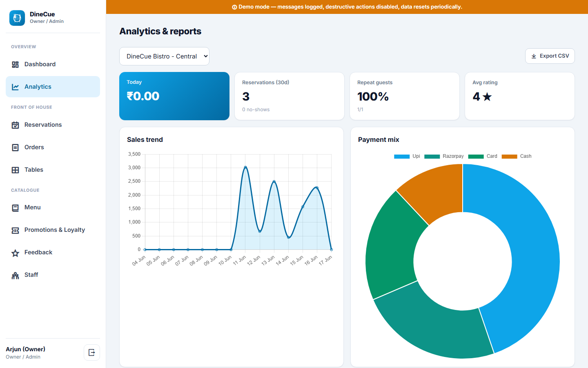588x368 pixels.
Task: Open the Dashboard page
Action: pos(53,64)
